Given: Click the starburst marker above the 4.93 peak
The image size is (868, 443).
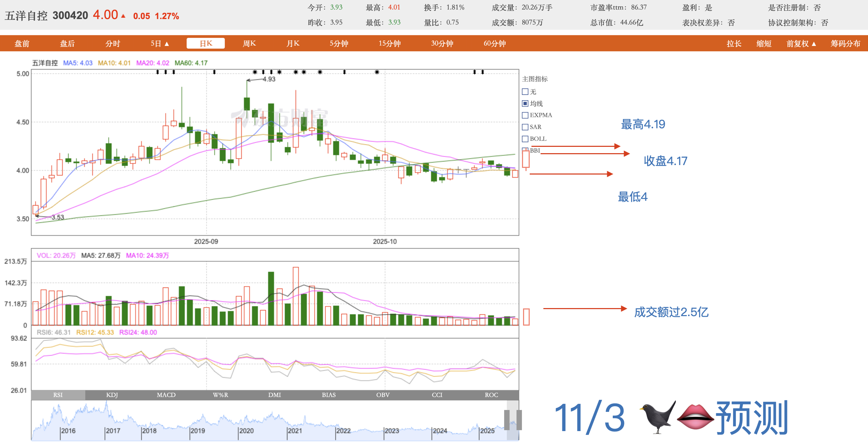Looking at the screenshot, I should (x=255, y=72).
